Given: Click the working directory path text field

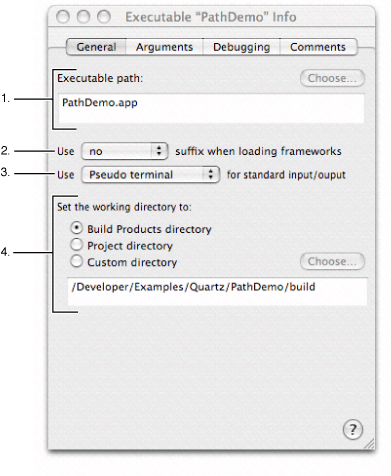Looking at the screenshot, I should coord(217,291).
